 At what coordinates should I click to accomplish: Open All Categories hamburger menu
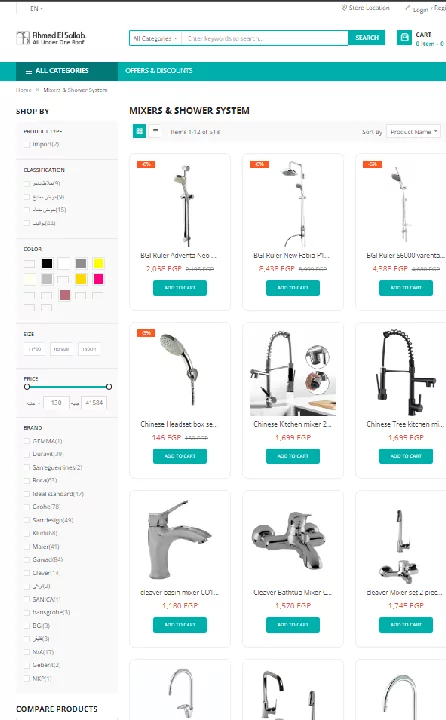coord(29,71)
